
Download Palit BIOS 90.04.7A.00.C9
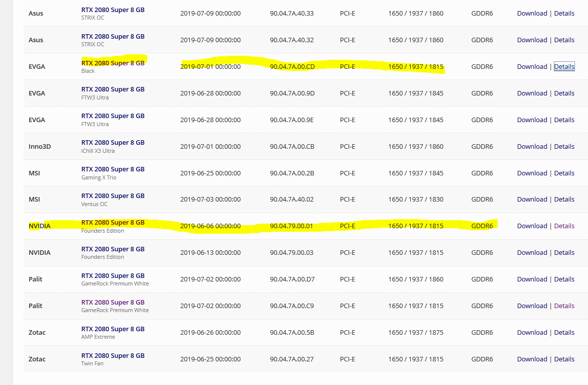[x=532, y=306]
